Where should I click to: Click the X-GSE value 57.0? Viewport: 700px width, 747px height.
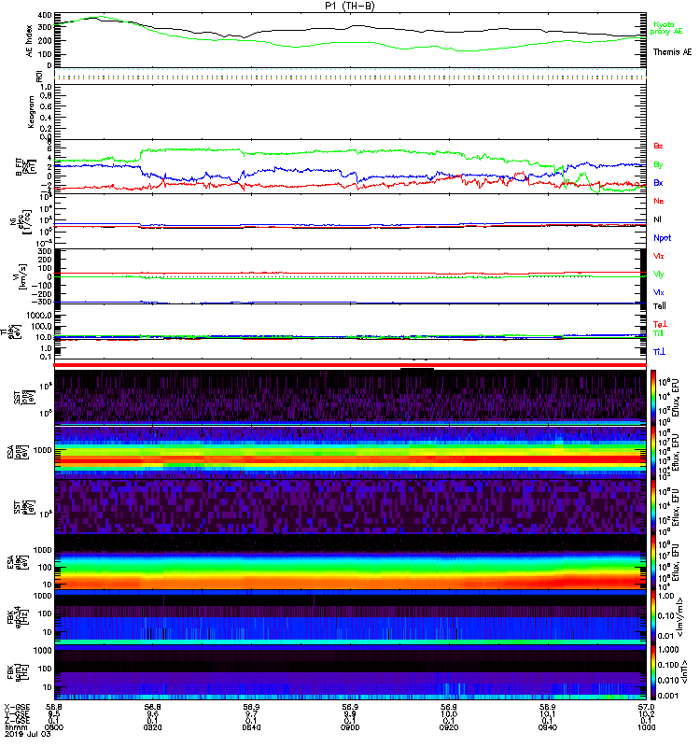[x=646, y=707]
